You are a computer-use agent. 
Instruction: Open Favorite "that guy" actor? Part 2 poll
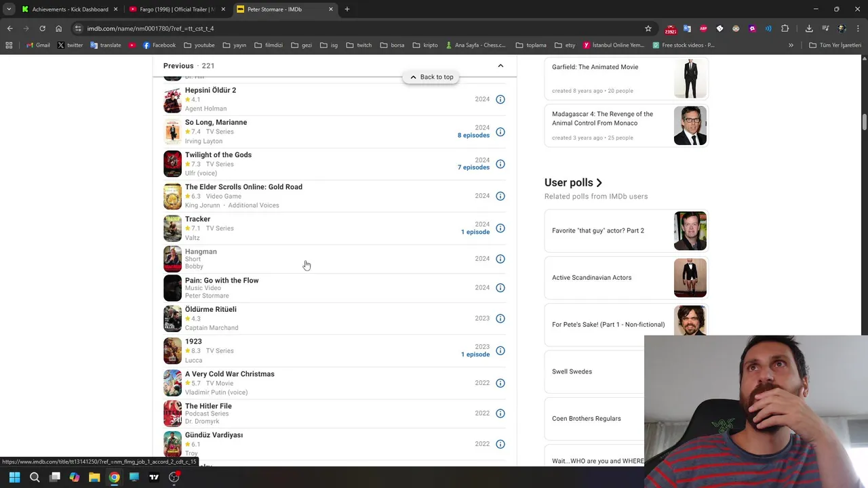(x=626, y=230)
